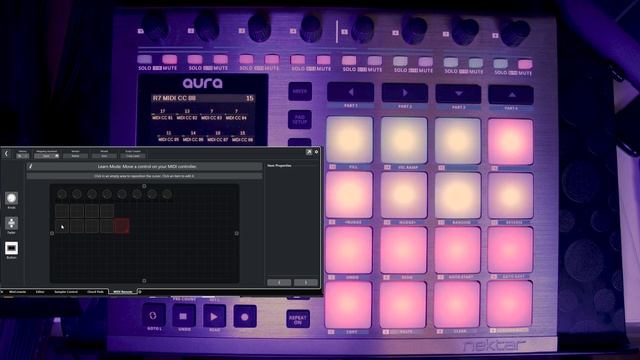Screen dimensions: 640x360
Task: Click the small icon right of MIDI Remote tab
Action: coord(140,292)
